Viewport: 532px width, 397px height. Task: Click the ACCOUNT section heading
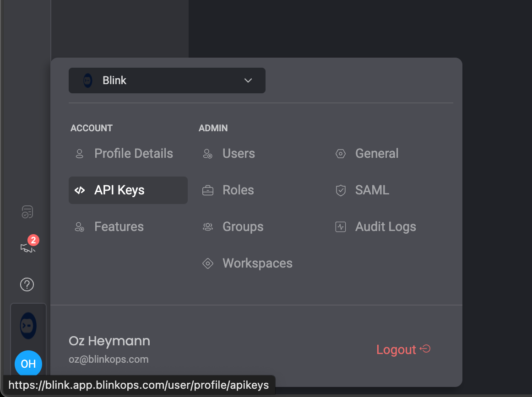92,128
